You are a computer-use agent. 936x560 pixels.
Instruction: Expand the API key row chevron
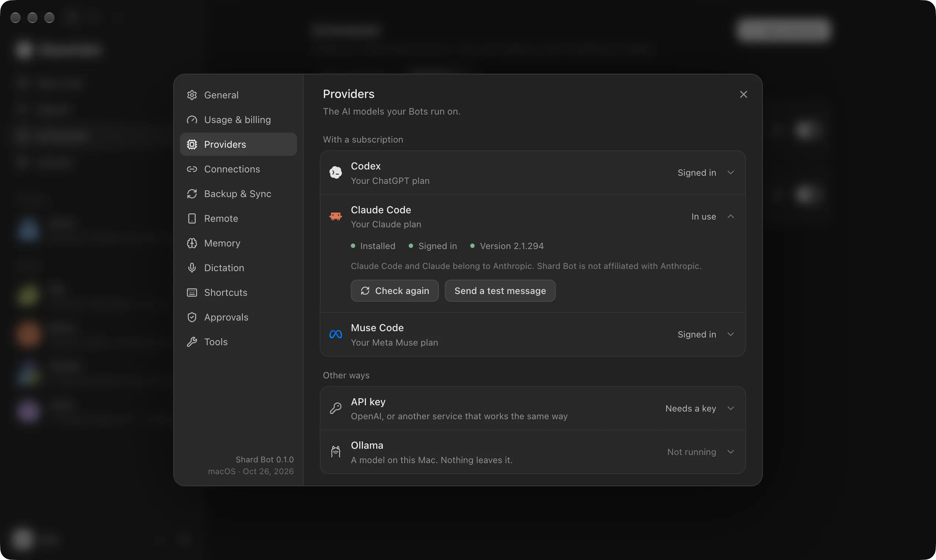[731, 408]
